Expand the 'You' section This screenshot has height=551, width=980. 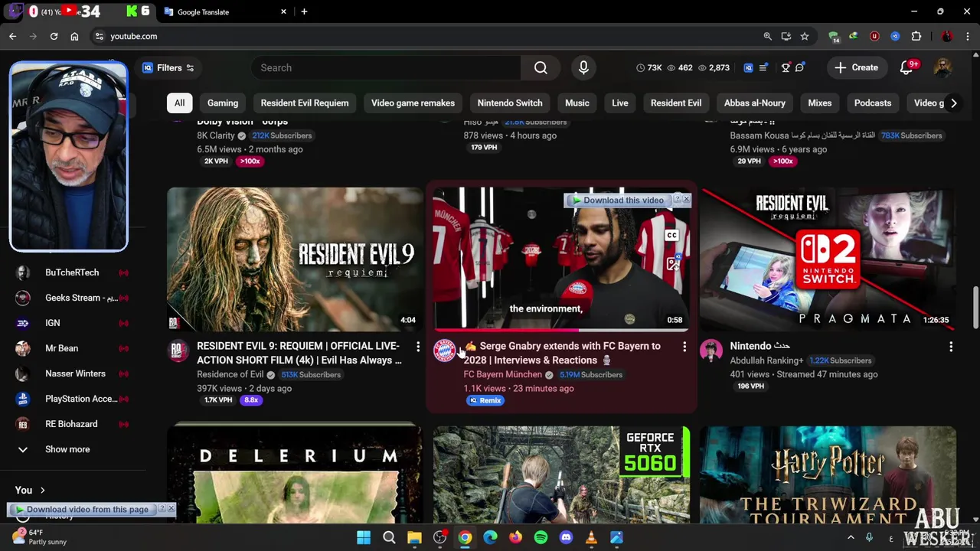pos(31,490)
